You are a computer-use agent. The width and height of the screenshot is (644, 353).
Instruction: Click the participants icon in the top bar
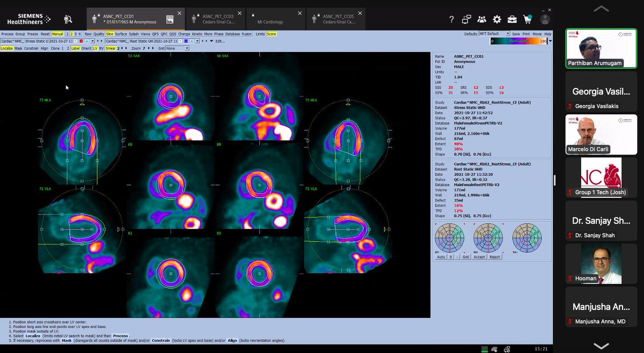[481, 19]
